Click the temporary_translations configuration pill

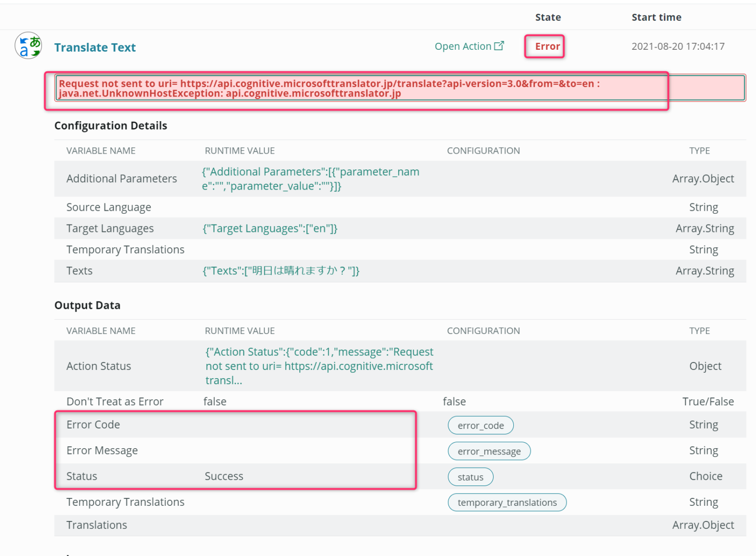(507, 502)
